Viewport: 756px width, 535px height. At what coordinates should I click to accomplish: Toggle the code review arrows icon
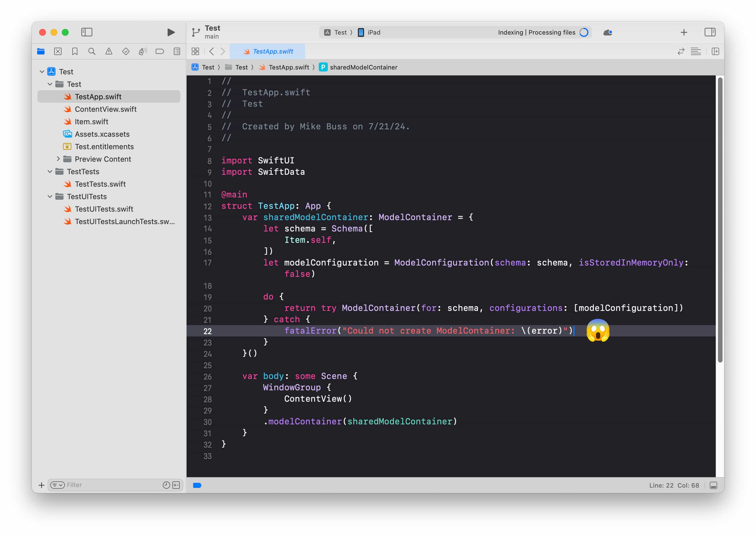tap(681, 51)
